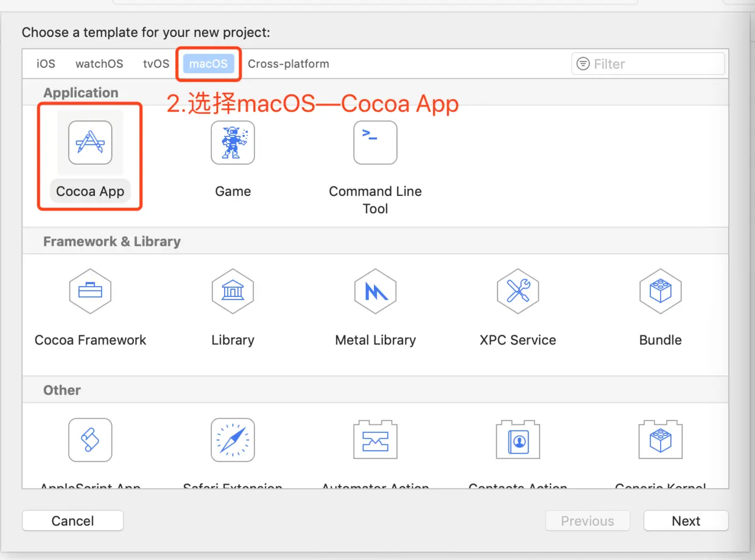Click the Metal Library label
Image resolution: width=755 pixels, height=560 pixels.
tap(375, 340)
